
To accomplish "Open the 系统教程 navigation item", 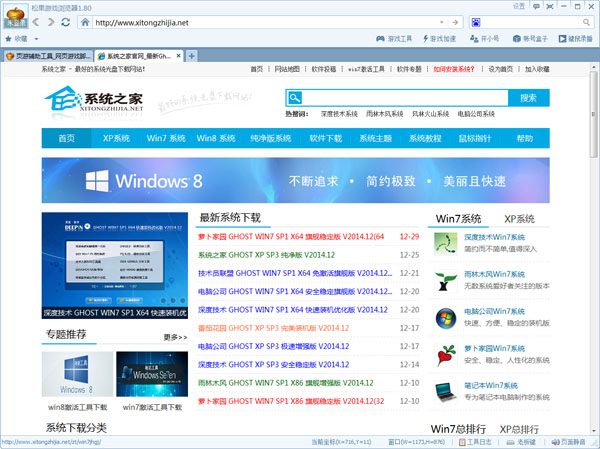I will (425, 138).
